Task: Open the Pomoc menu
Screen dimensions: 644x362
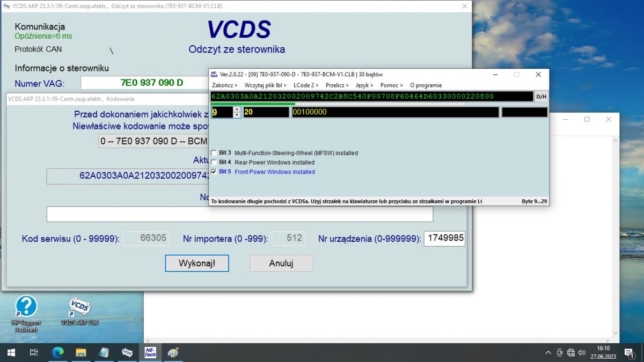Action: pos(392,85)
